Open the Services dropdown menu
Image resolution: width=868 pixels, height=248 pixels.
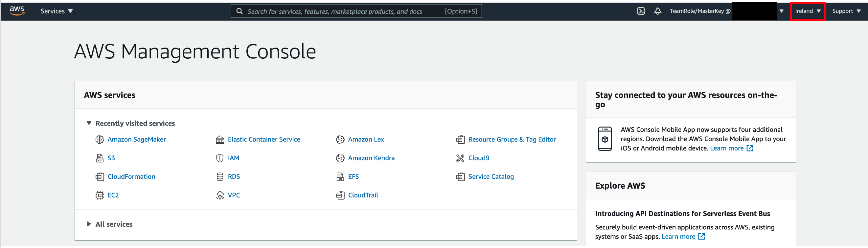click(x=56, y=11)
